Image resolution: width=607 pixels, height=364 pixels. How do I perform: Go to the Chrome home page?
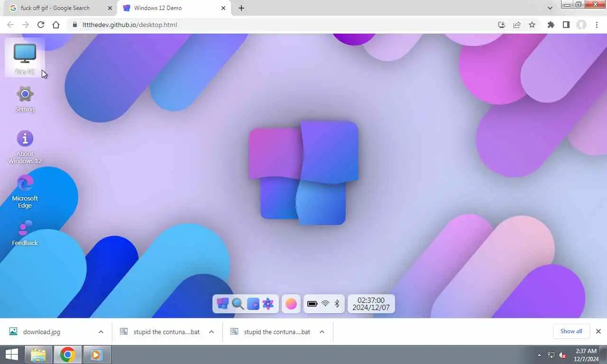(56, 25)
